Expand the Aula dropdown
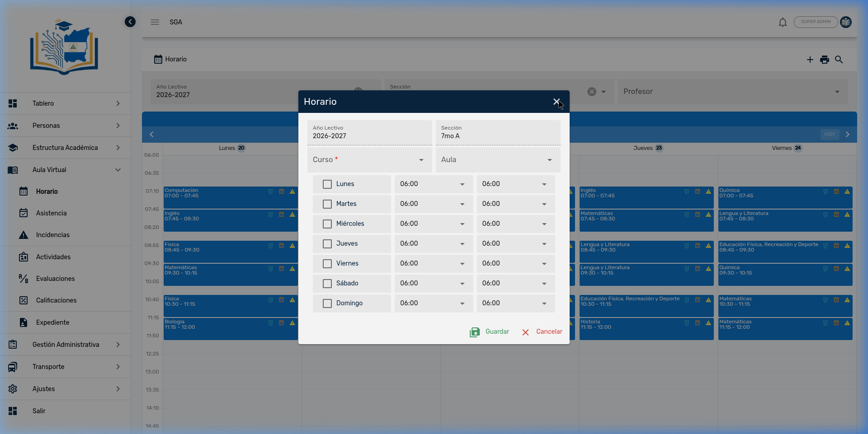Screen dimensions: 868x434 [498, 160]
